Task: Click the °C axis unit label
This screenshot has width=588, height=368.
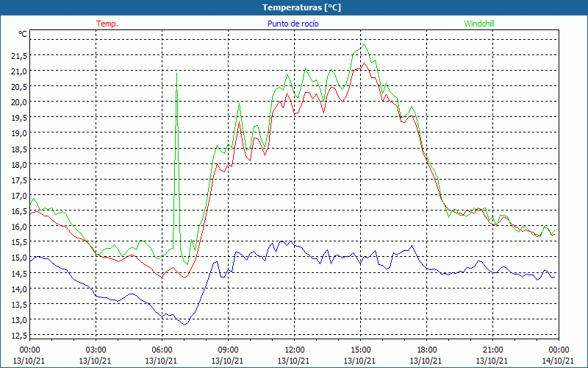Action: [x=23, y=34]
